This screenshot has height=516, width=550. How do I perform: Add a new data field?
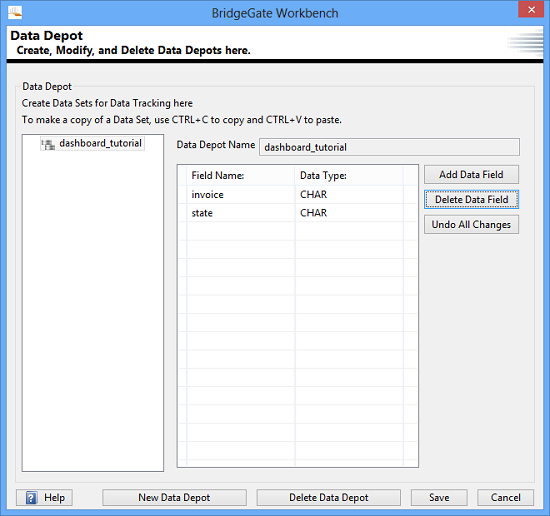pos(471,174)
